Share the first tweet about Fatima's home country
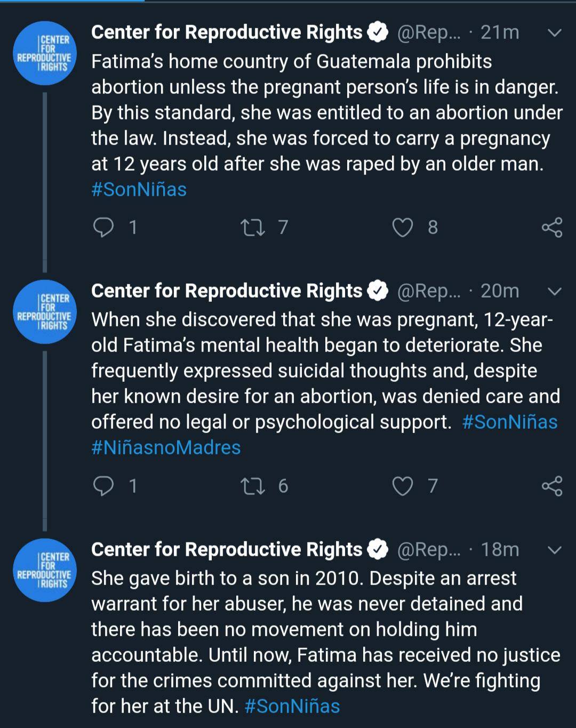The width and height of the screenshot is (576, 728). [x=552, y=228]
